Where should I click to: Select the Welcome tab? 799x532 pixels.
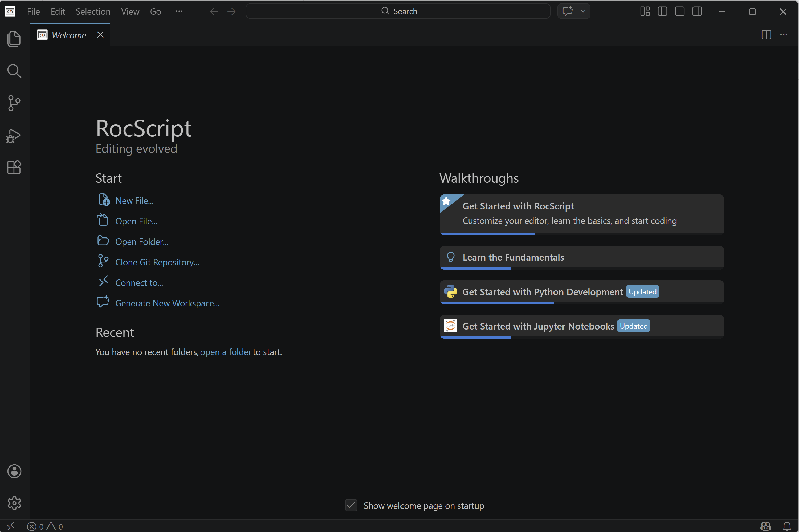(70, 35)
